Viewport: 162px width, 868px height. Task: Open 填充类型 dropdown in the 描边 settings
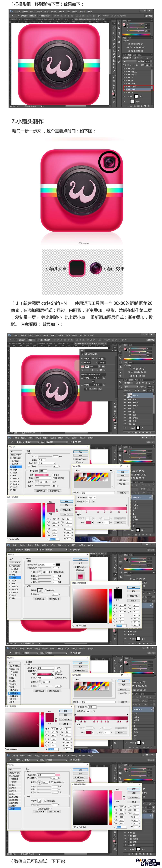click(x=44, y=471)
